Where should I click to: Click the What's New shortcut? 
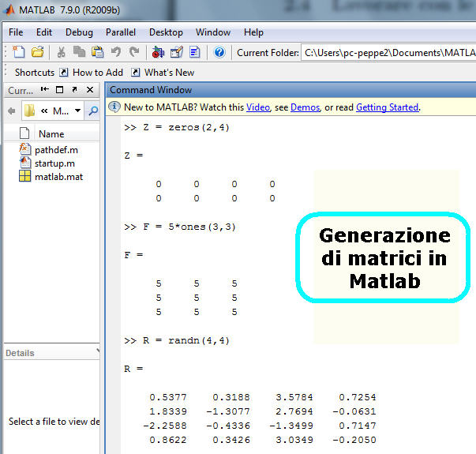tap(169, 73)
